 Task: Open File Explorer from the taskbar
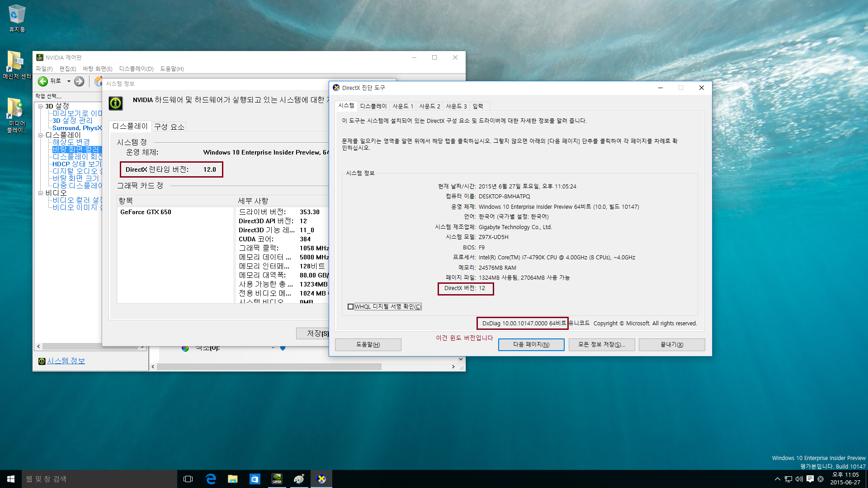232,479
